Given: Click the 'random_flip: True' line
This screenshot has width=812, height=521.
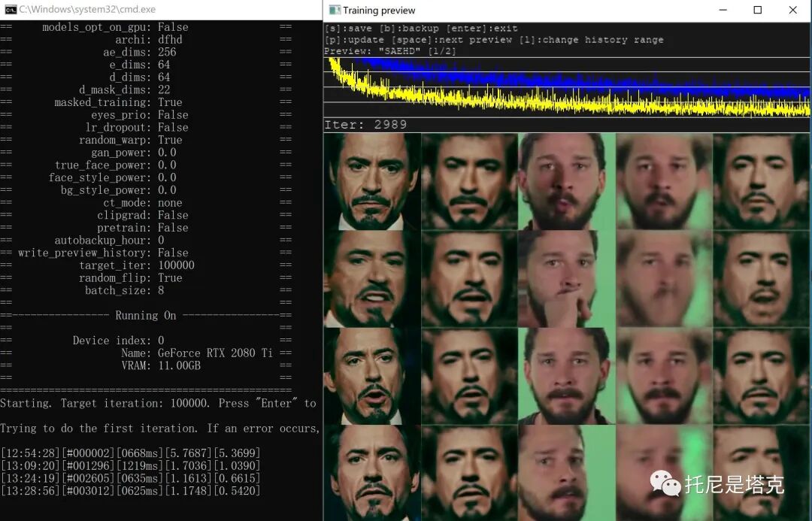Looking at the screenshot, I should click(x=131, y=277).
